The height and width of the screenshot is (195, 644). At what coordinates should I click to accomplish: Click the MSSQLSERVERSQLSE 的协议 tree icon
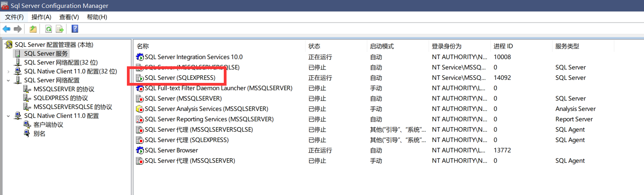(x=27, y=107)
